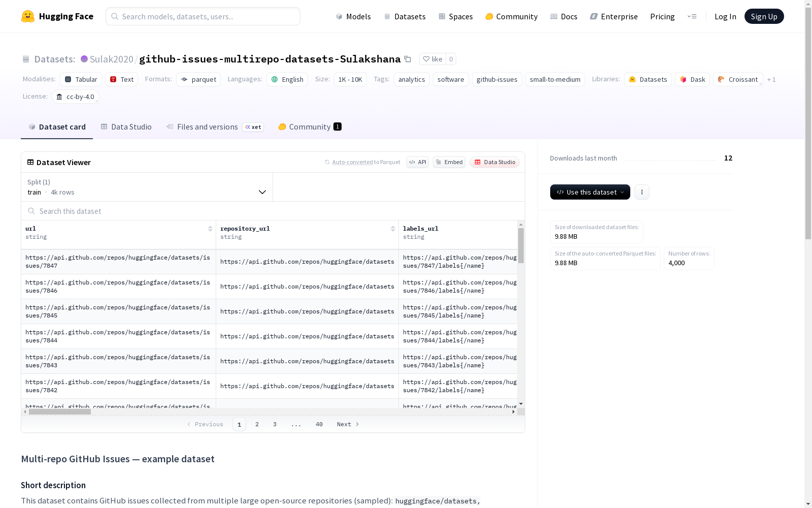The height and width of the screenshot is (508, 812).
Task: Go to page 3 of viewer
Action: pos(275,424)
